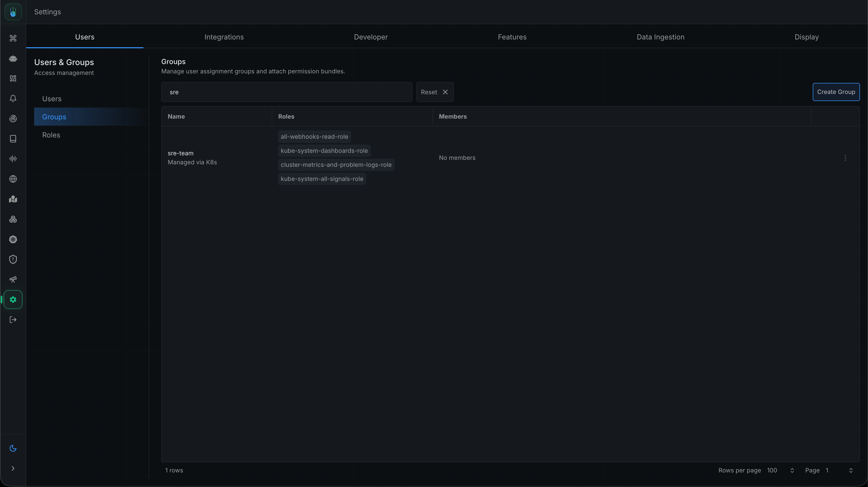
Task: Switch to the Users tab
Action: tap(85, 37)
